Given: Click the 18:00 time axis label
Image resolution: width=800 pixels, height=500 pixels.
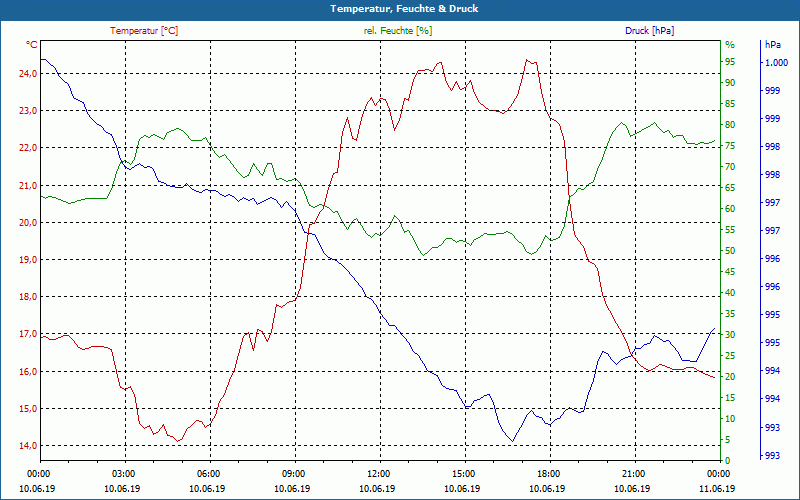Looking at the screenshot, I should [548, 473].
